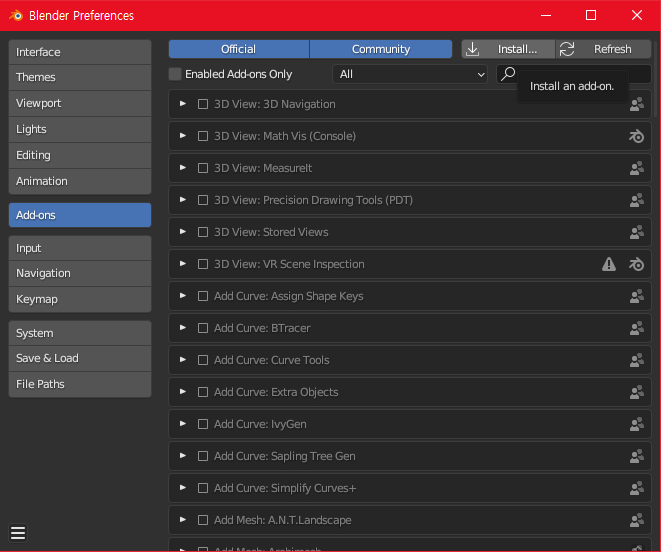Open the Input preferences

pyautogui.click(x=80, y=248)
